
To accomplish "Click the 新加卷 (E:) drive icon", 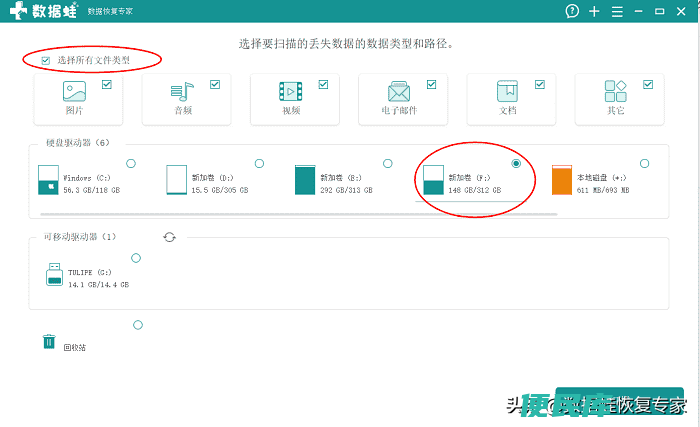I will click(305, 180).
